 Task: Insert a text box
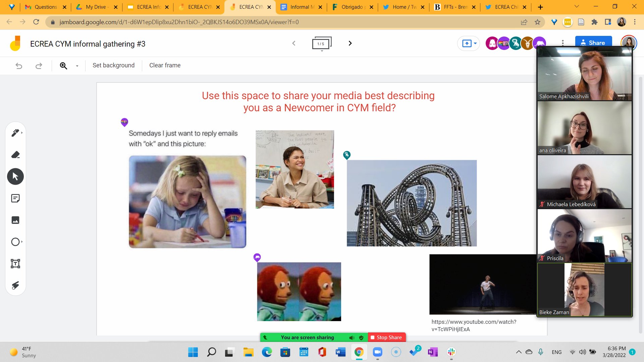[15, 263]
